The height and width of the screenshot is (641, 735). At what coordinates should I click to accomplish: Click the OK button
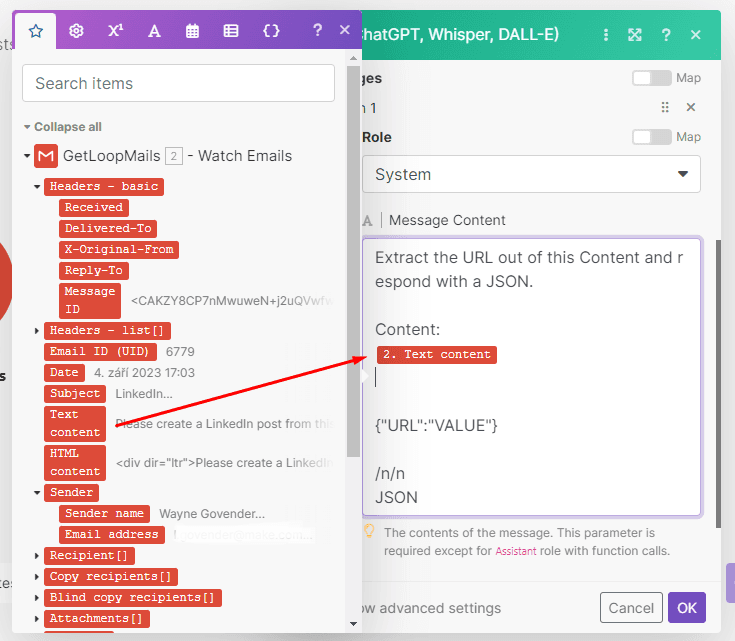pyautogui.click(x=687, y=607)
